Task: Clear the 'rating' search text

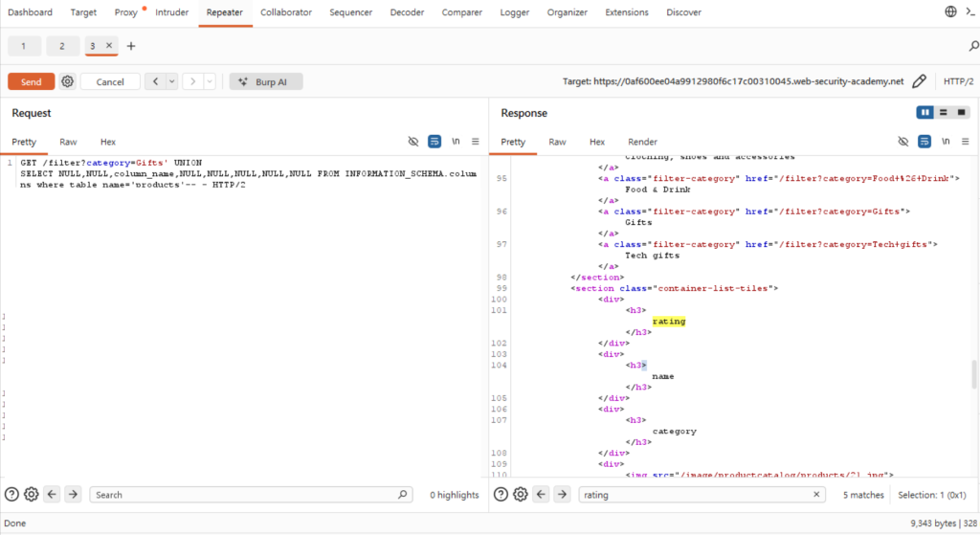Action: pyautogui.click(x=816, y=495)
